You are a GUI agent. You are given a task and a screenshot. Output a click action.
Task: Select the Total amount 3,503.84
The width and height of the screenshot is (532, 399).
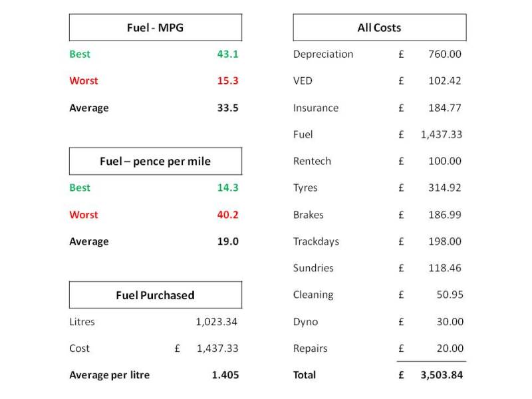tap(442, 375)
